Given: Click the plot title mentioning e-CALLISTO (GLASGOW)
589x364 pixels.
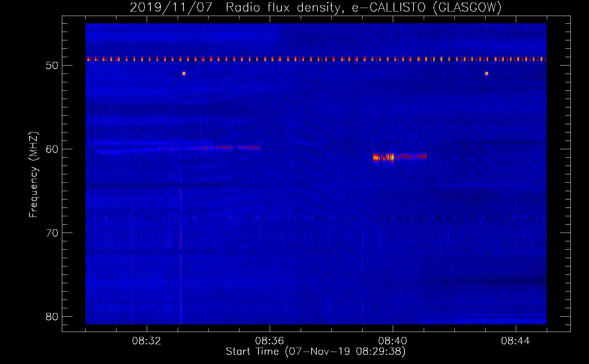Looking at the screenshot, I should pos(316,7).
